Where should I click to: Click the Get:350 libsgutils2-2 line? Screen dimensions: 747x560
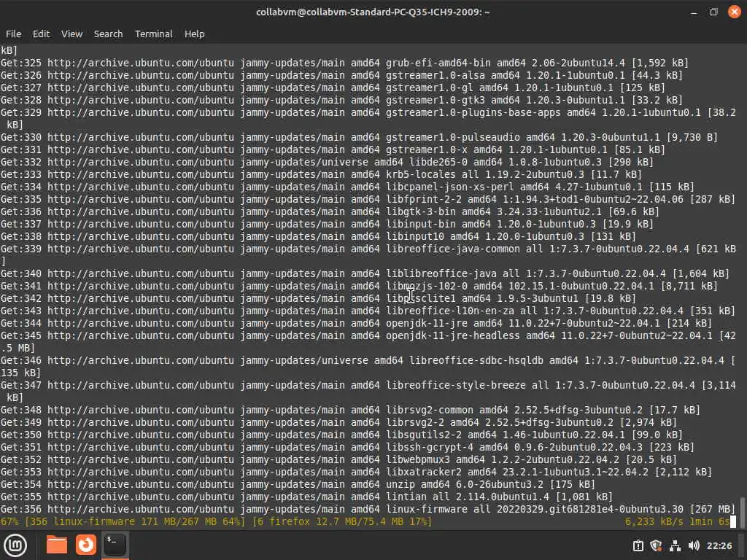pyautogui.click(x=341, y=435)
